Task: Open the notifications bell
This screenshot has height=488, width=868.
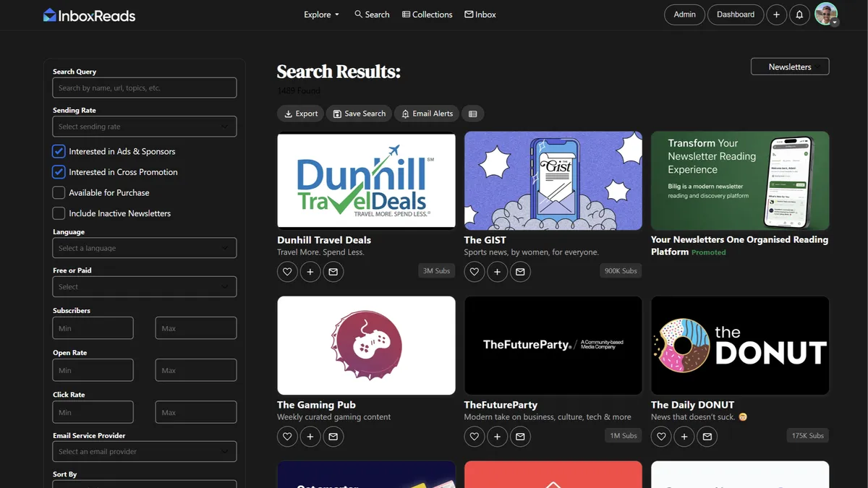Action: pos(799,14)
